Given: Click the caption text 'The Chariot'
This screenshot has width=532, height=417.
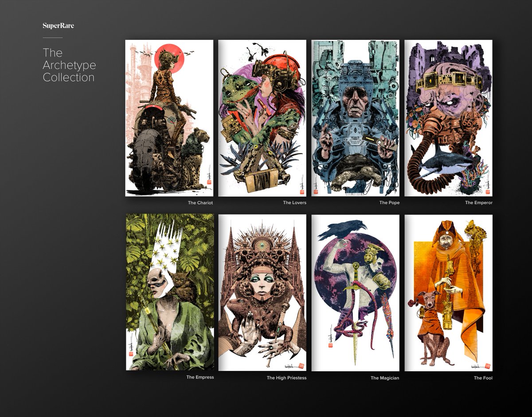Looking at the screenshot, I should coord(200,203).
